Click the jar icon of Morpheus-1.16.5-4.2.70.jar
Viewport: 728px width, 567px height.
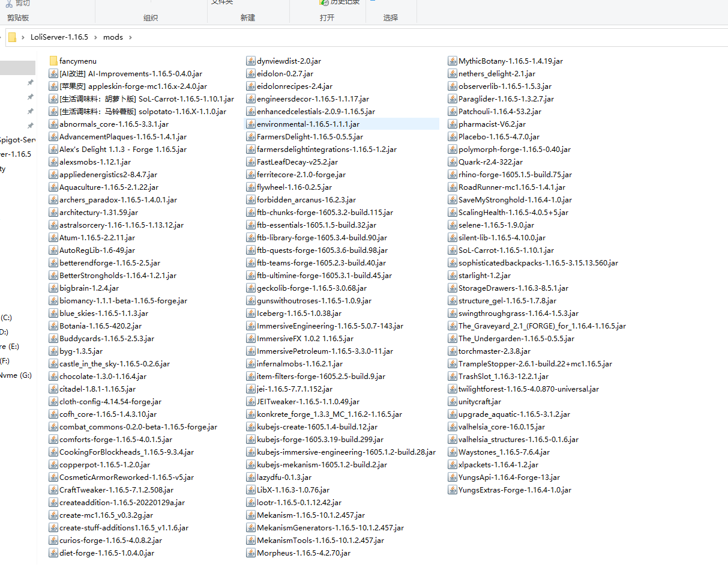click(x=251, y=553)
